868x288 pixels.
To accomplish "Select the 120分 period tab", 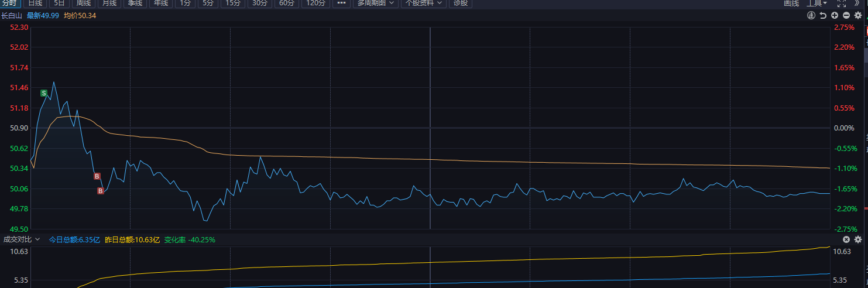I will coord(316,3).
